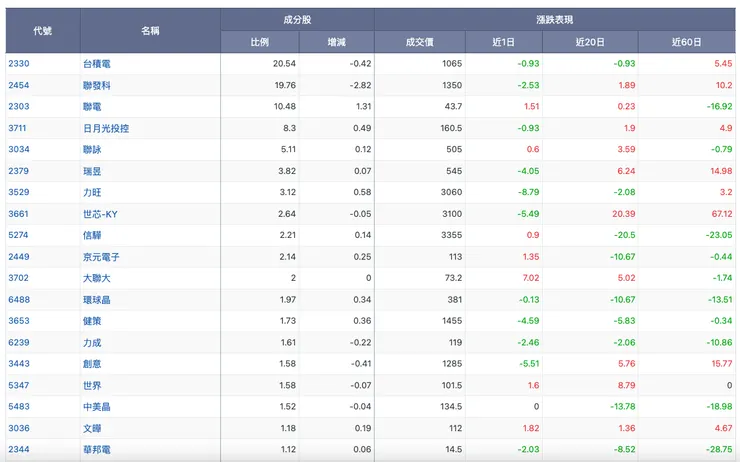Viewport: 740px width, 462px height.
Task: Open stock code 3036 link
Action: click(x=19, y=429)
